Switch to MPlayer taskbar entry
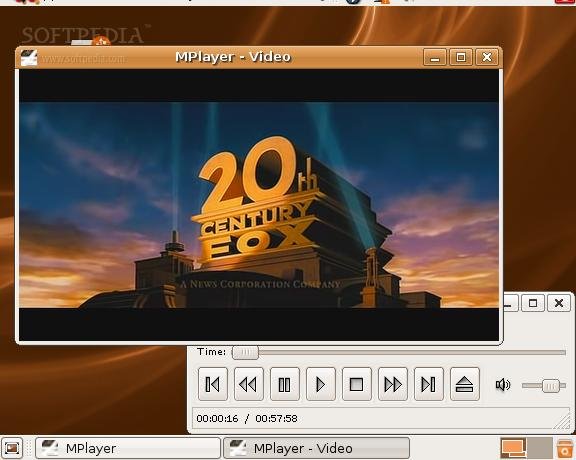 tap(128, 448)
